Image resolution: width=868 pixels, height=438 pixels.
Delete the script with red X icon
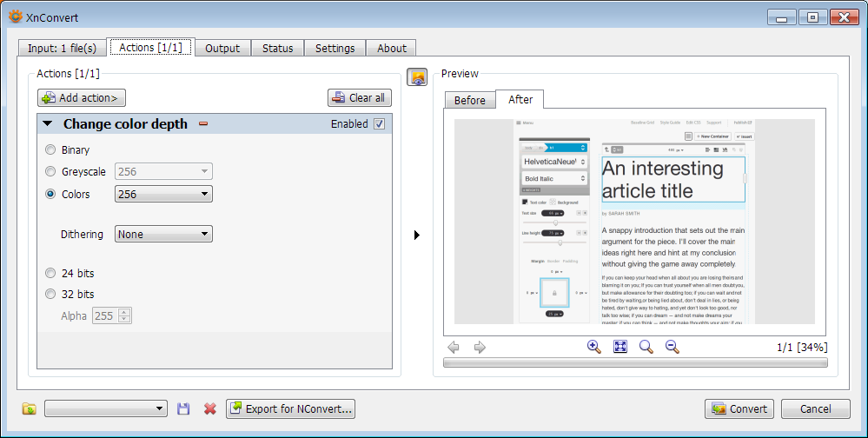point(209,408)
